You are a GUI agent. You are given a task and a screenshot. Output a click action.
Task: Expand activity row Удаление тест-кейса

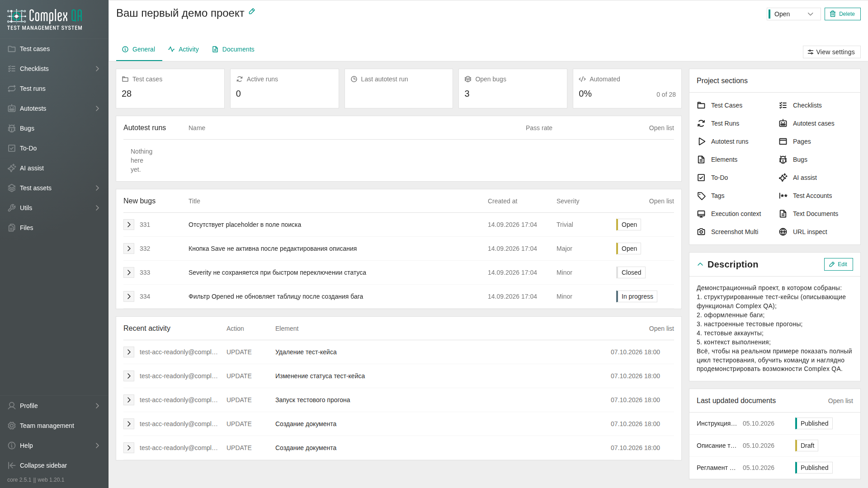[x=129, y=352]
